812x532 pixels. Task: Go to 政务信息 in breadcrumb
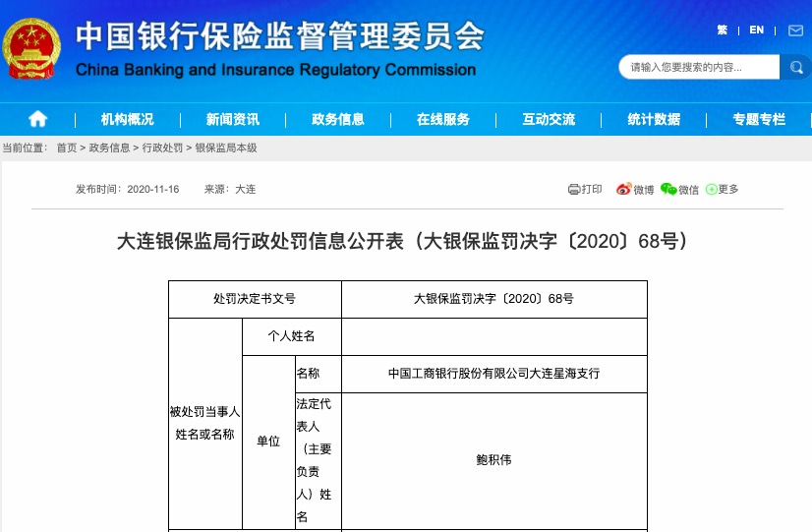pos(109,148)
